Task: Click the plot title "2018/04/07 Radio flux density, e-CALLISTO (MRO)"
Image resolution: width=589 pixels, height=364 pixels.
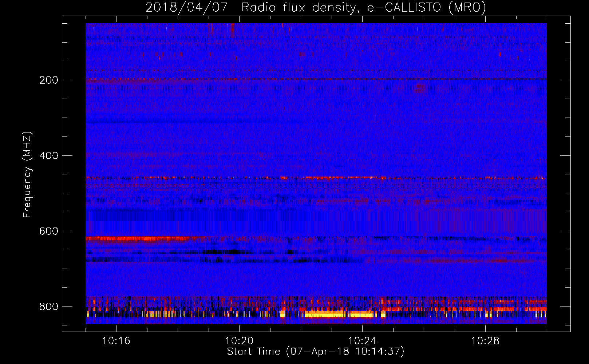Action: [316, 8]
